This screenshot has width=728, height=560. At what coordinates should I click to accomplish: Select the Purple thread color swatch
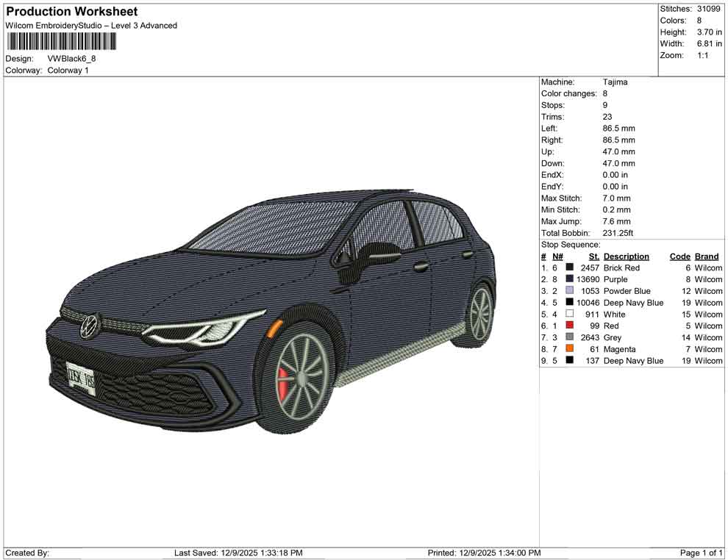pos(570,280)
